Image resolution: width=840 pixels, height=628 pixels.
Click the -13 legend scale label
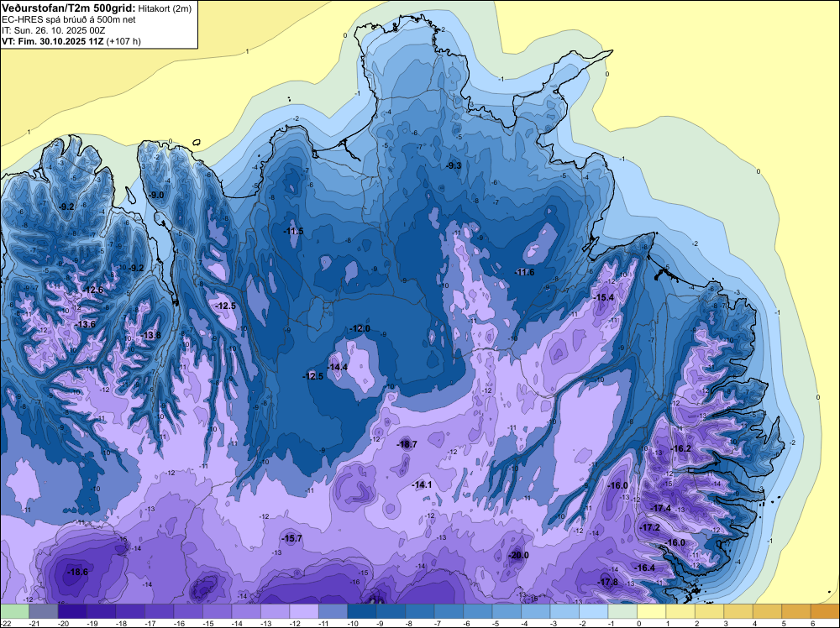click(265, 623)
